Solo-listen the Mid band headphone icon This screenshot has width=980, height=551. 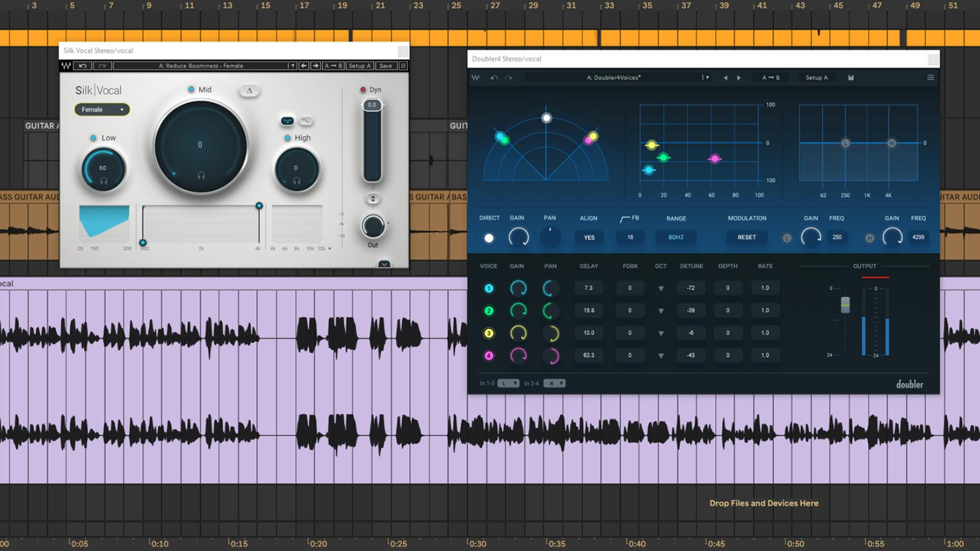click(201, 175)
